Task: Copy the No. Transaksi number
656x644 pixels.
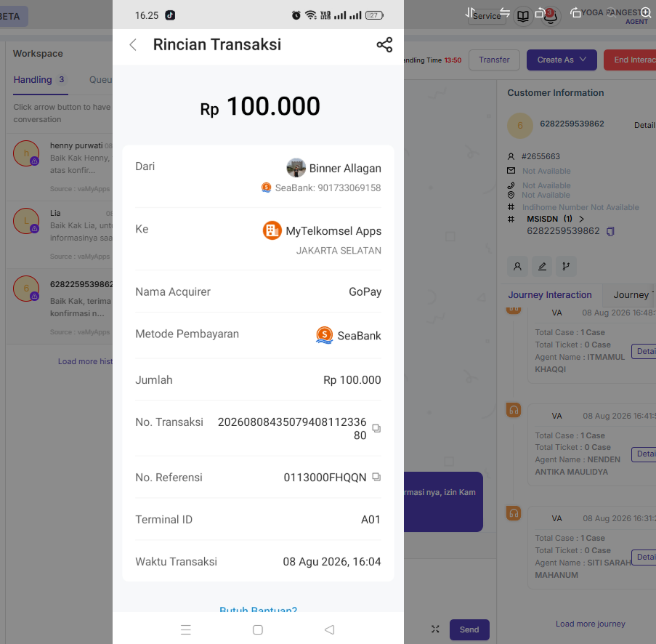Action: [376, 428]
